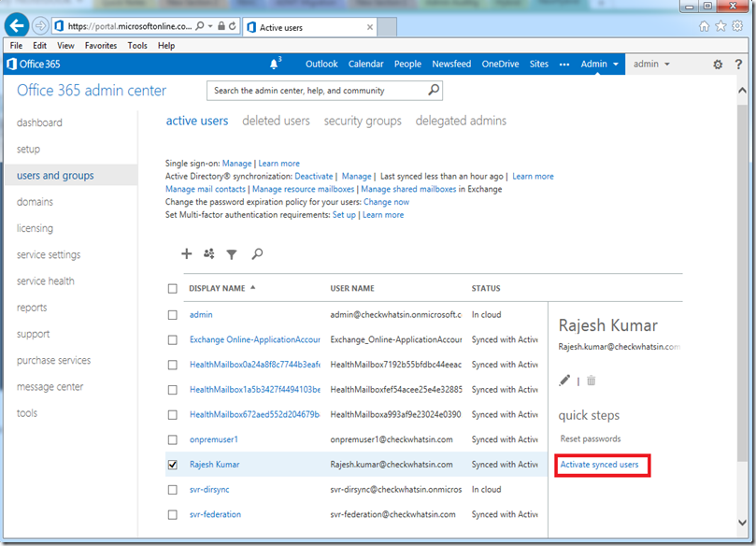This screenshot has width=756, height=546.
Task: Open the admin account dropdown
Action: (x=651, y=64)
